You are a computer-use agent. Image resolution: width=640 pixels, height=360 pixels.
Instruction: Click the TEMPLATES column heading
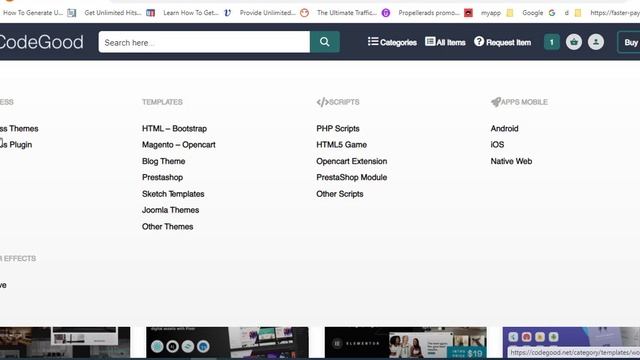[162, 102]
